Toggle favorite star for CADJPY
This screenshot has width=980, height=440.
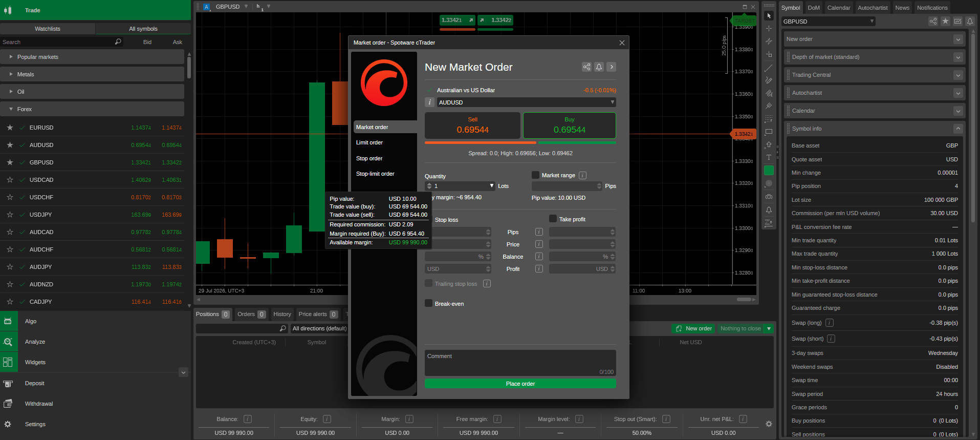point(10,302)
